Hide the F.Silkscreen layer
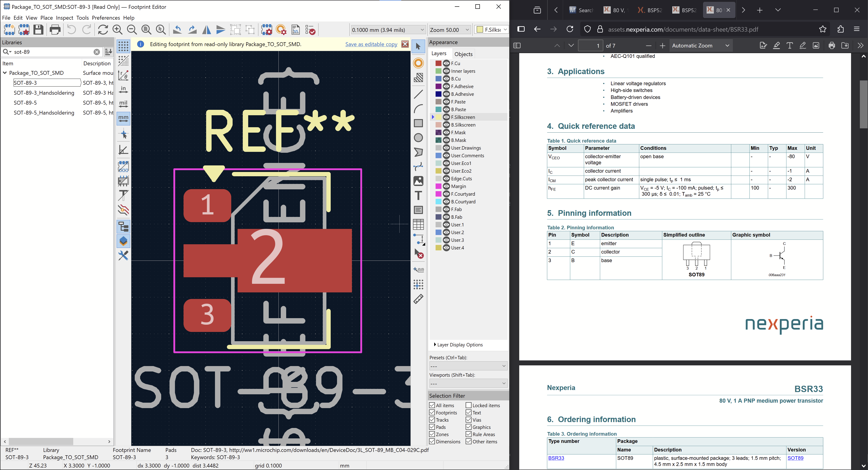868x470 pixels. coord(446,117)
